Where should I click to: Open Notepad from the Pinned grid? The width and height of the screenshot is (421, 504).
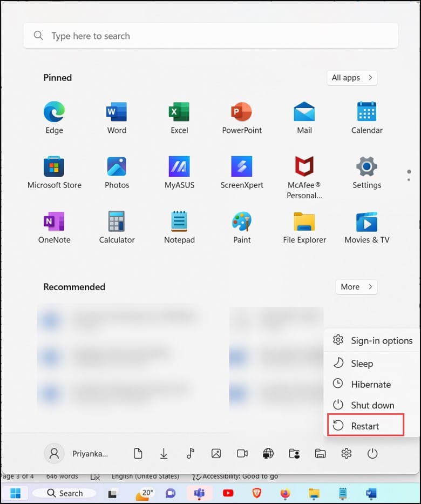click(179, 227)
